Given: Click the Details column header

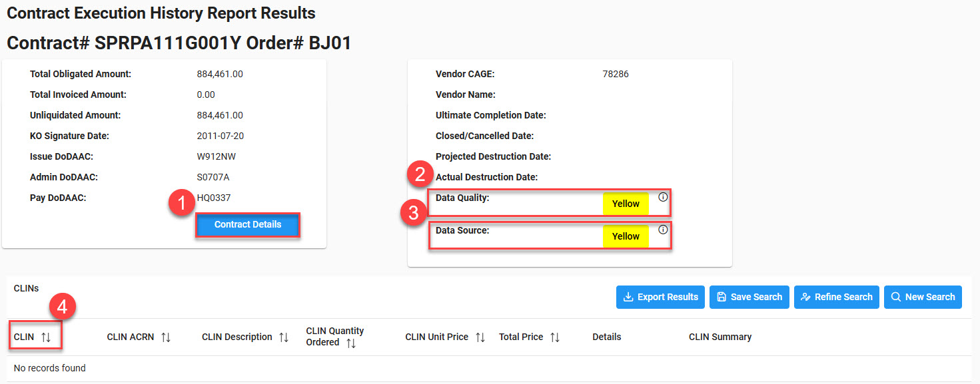Looking at the screenshot, I should (606, 337).
